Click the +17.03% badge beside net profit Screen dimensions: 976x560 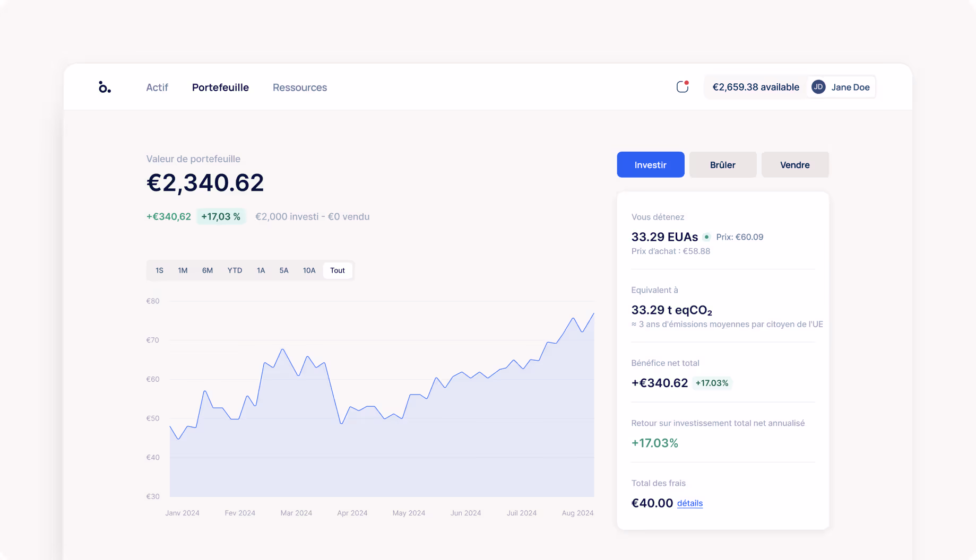(x=712, y=383)
